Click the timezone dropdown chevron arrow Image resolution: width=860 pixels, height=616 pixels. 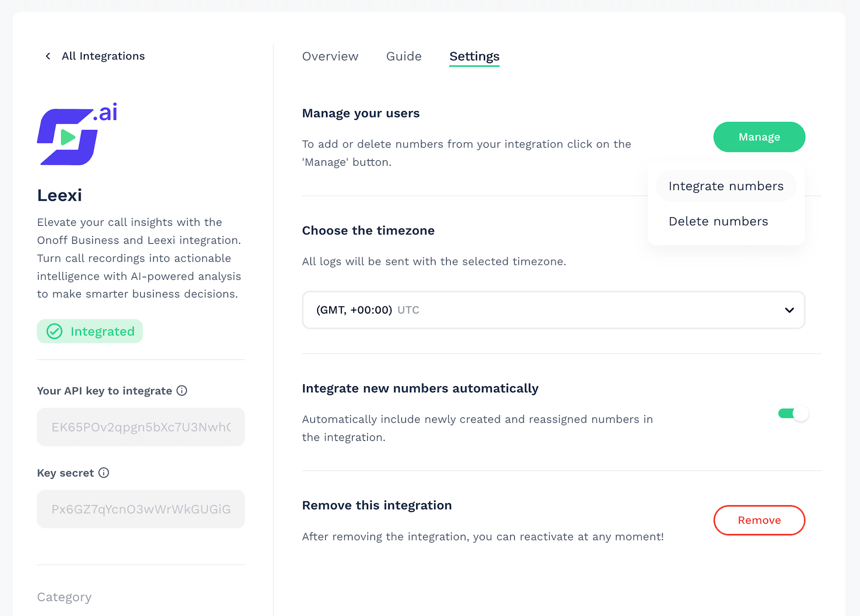(789, 310)
